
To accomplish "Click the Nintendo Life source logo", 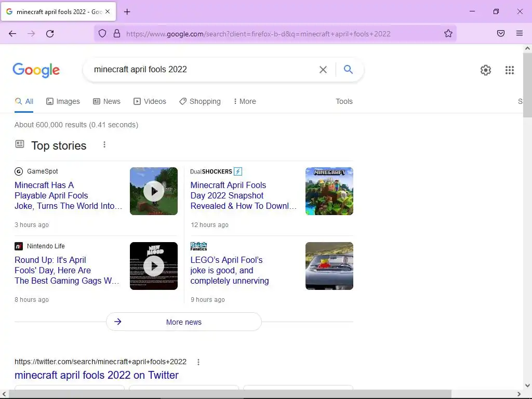I will click(19, 246).
